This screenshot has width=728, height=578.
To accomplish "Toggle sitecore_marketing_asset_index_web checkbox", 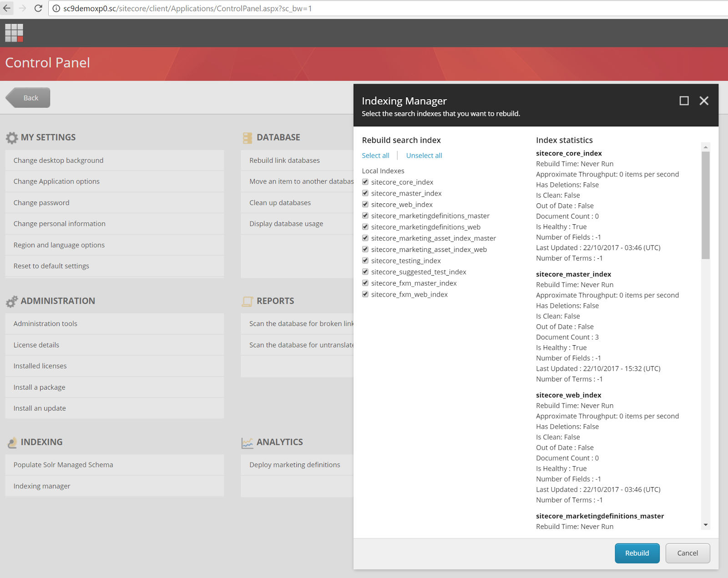I will (x=365, y=249).
